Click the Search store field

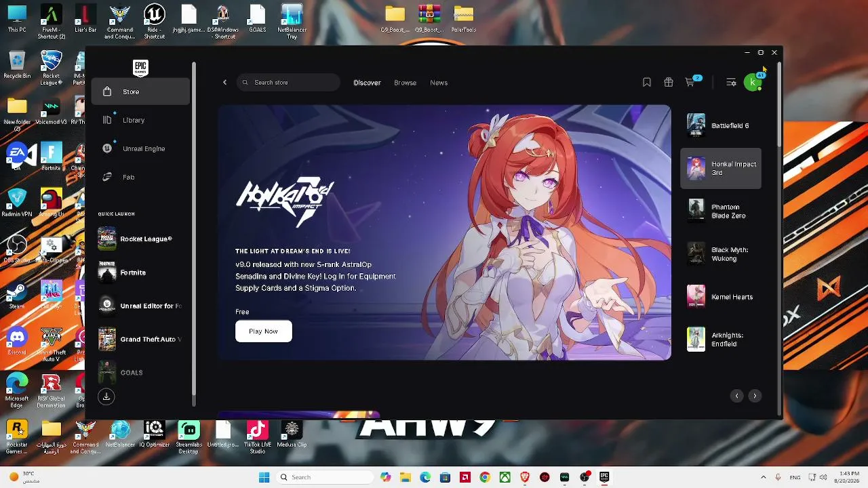(289, 83)
